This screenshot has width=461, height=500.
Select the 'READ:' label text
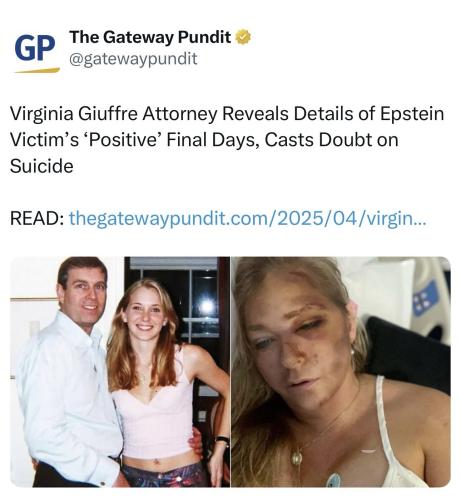(37, 219)
